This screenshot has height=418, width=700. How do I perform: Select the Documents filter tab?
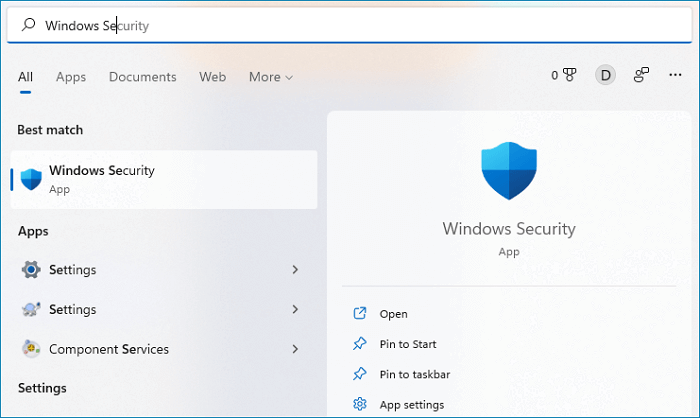(x=142, y=77)
